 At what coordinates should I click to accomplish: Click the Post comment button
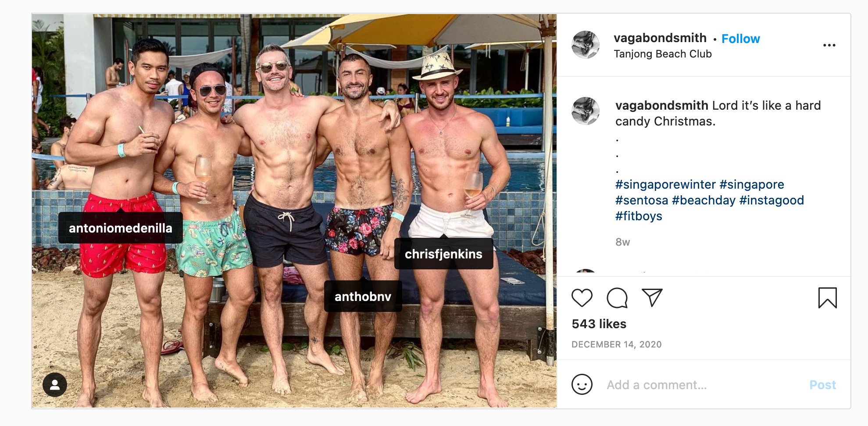tap(822, 385)
